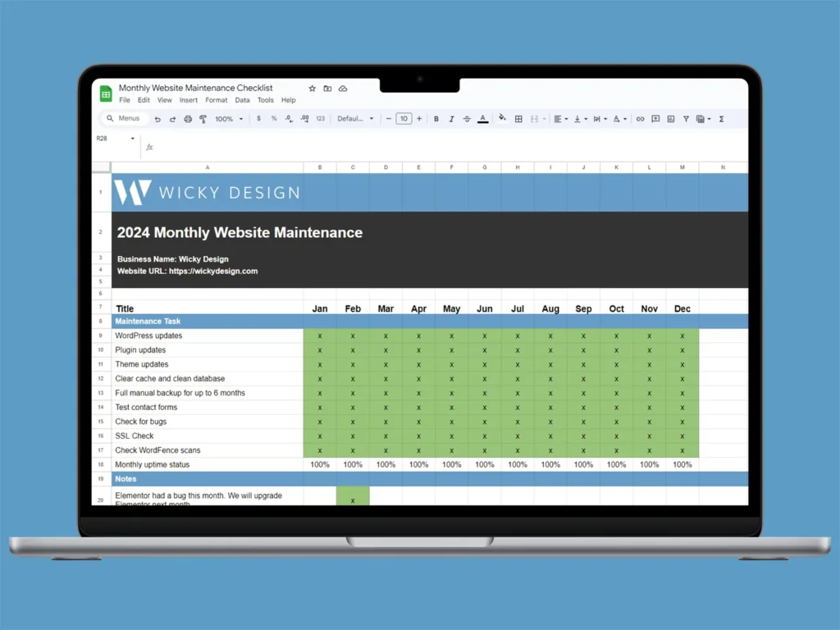Format values as percent
Viewport: 840px width, 630px height.
click(x=274, y=118)
